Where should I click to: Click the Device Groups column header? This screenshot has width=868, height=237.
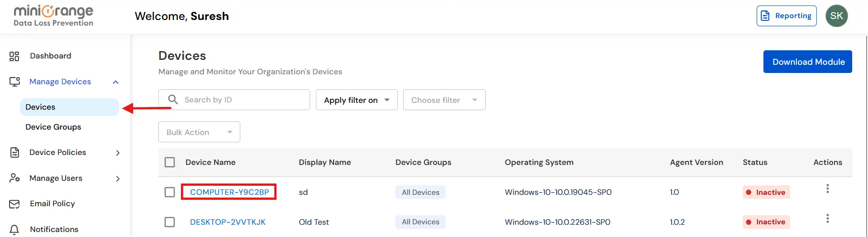tap(423, 162)
